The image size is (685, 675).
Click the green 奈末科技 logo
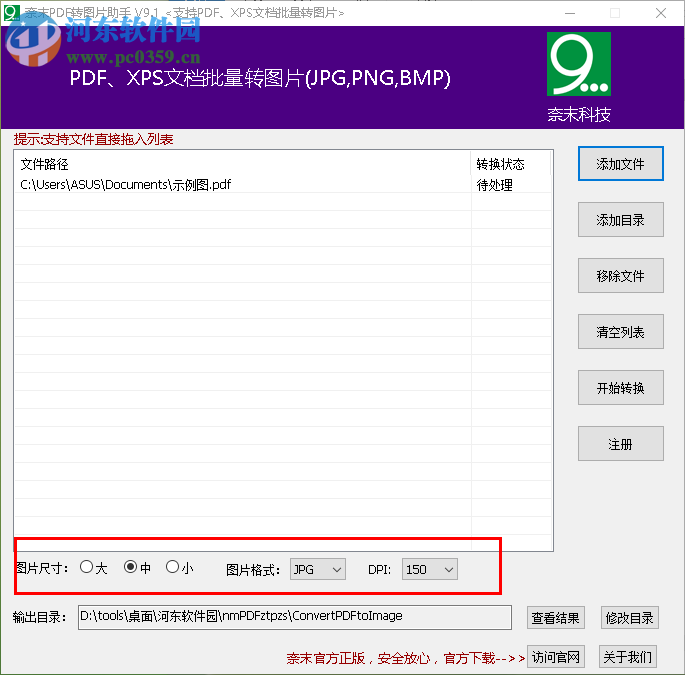point(579,64)
